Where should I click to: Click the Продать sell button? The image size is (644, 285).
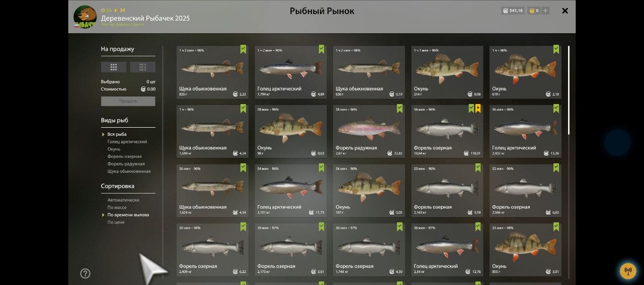click(x=128, y=101)
